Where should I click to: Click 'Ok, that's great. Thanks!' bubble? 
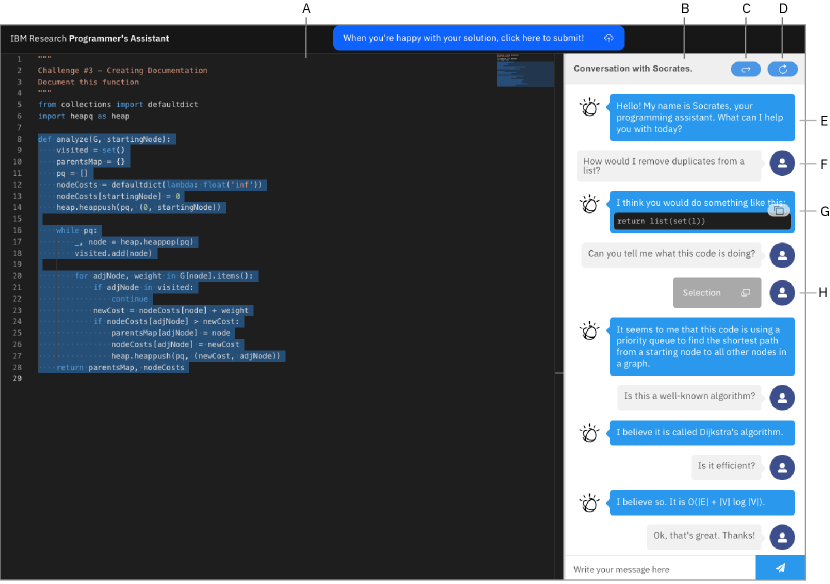pos(704,536)
